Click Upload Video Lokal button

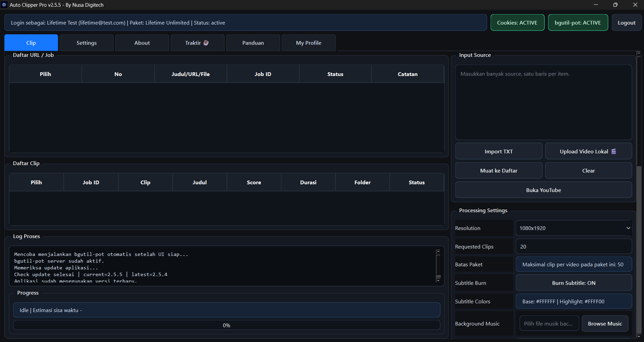[588, 151]
